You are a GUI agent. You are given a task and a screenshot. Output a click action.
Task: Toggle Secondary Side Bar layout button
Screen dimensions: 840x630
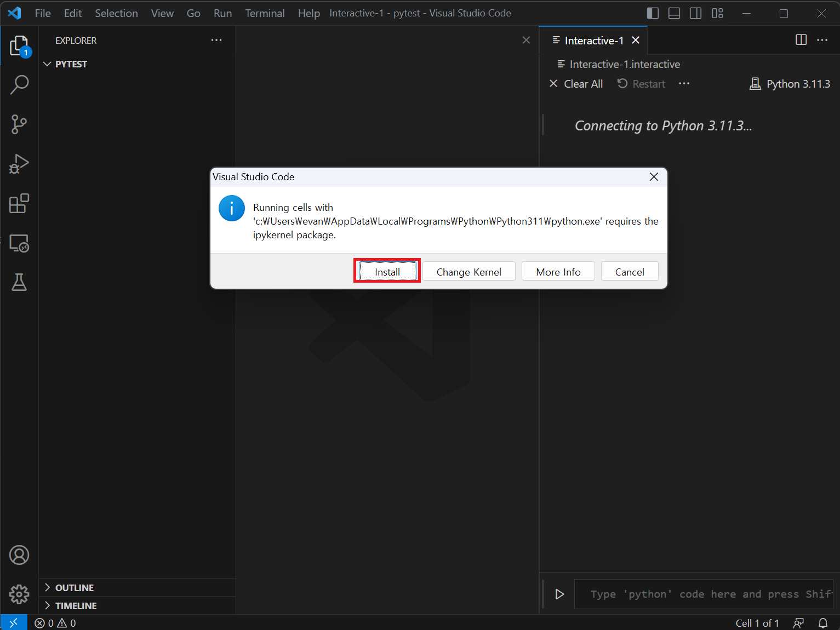point(695,13)
